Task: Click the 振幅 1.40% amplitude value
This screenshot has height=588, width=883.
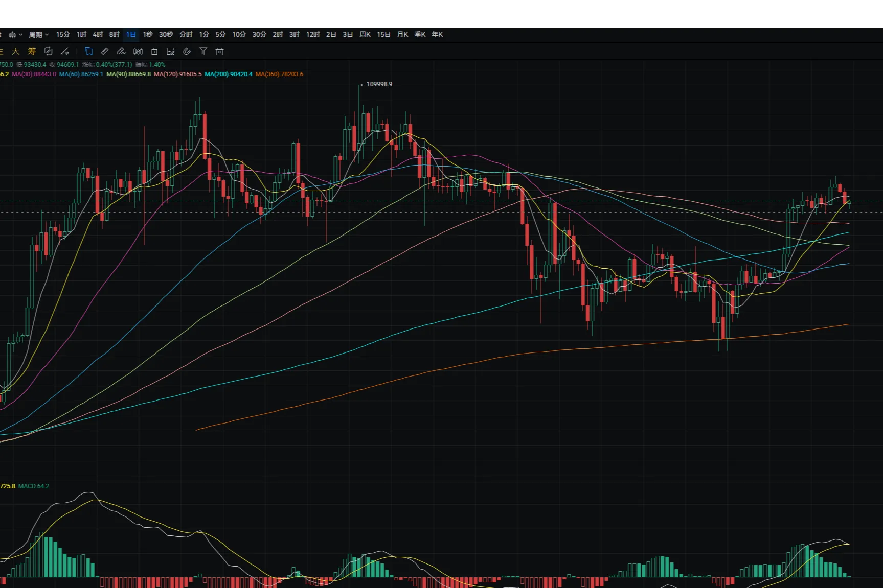Action: 150,65
